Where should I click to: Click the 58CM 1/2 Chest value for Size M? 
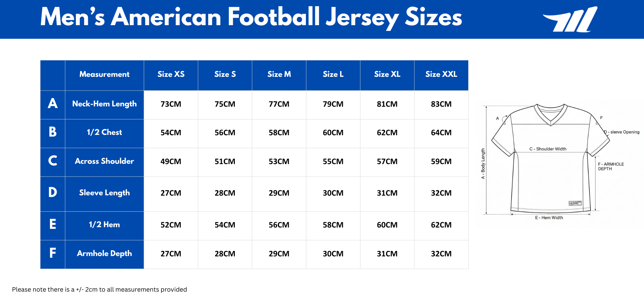pos(279,133)
